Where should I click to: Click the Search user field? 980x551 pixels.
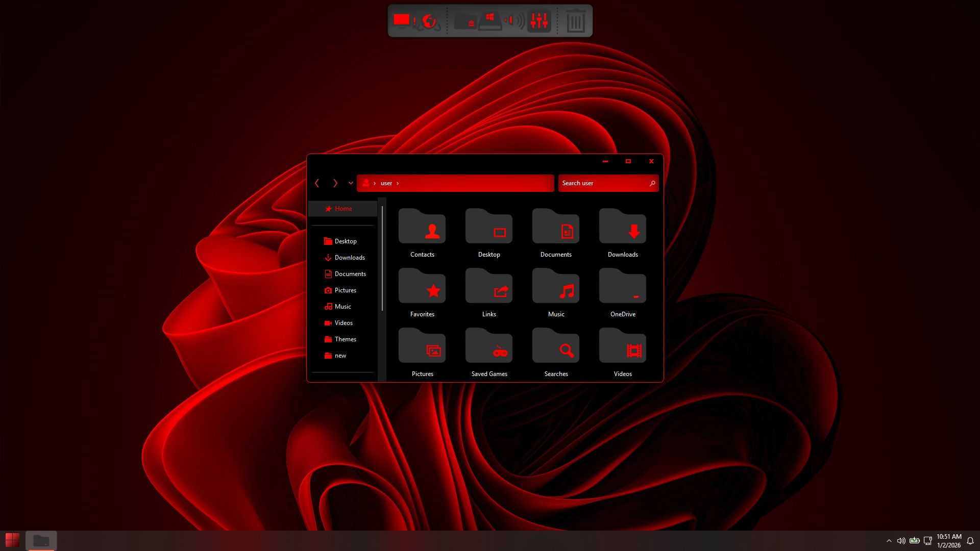click(x=602, y=183)
